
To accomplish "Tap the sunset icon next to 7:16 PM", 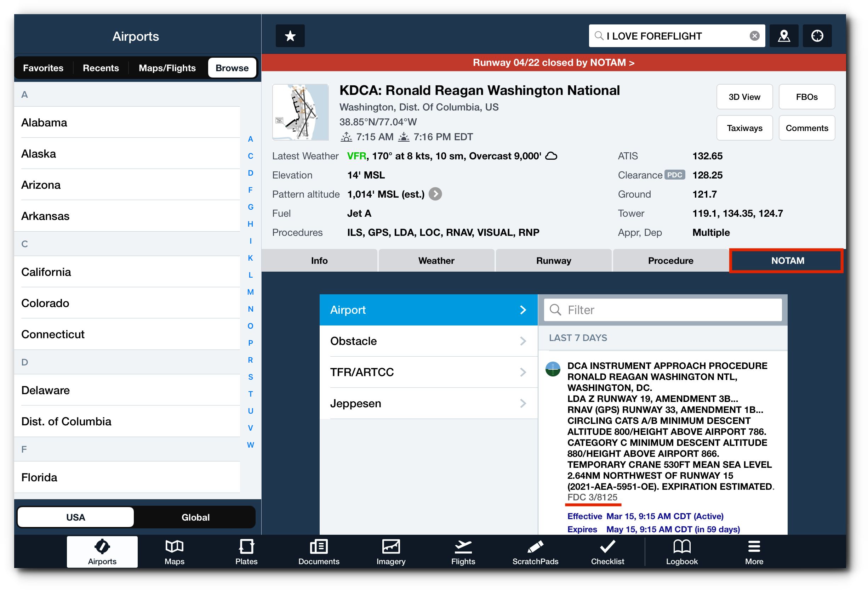I will click(x=404, y=137).
